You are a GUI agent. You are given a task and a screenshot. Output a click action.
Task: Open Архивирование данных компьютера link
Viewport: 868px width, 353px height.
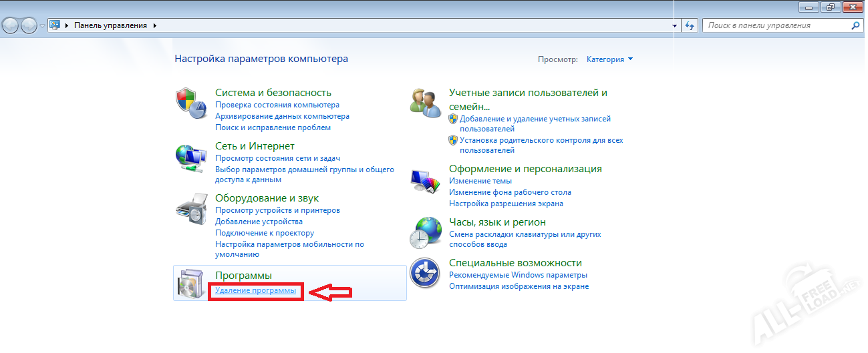pos(282,116)
